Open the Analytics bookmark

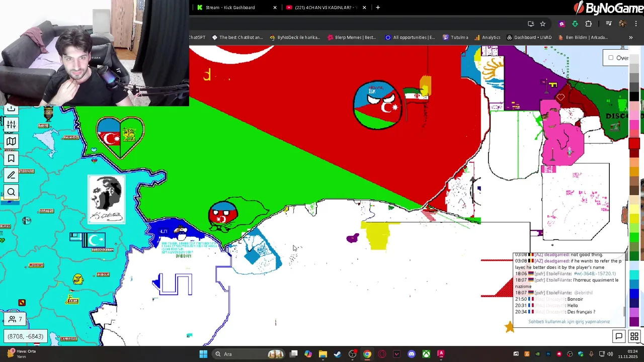pos(487,37)
